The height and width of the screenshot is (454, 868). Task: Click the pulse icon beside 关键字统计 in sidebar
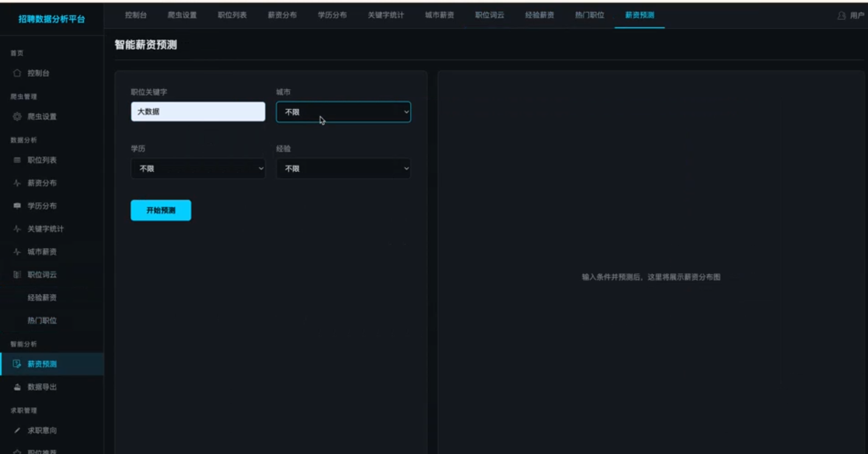pos(17,229)
